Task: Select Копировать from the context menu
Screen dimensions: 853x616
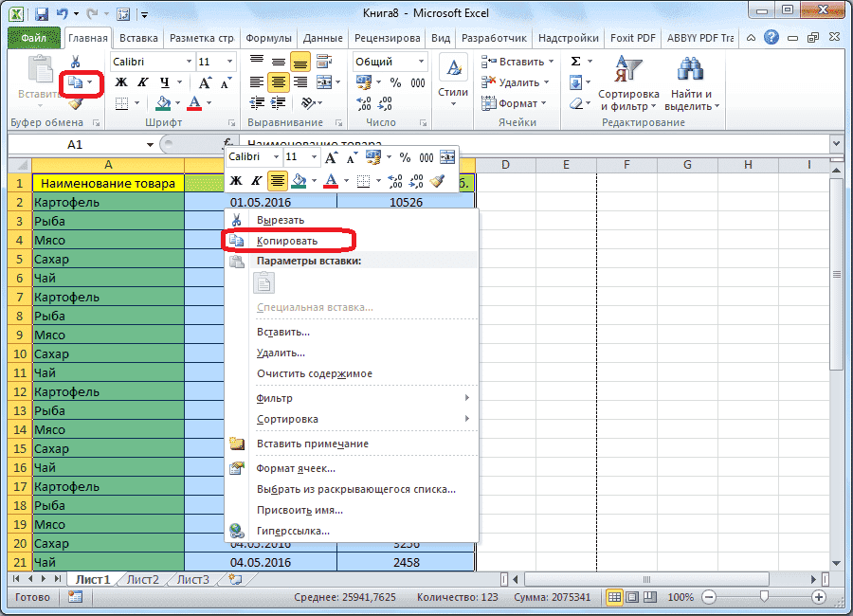Action: click(x=289, y=240)
